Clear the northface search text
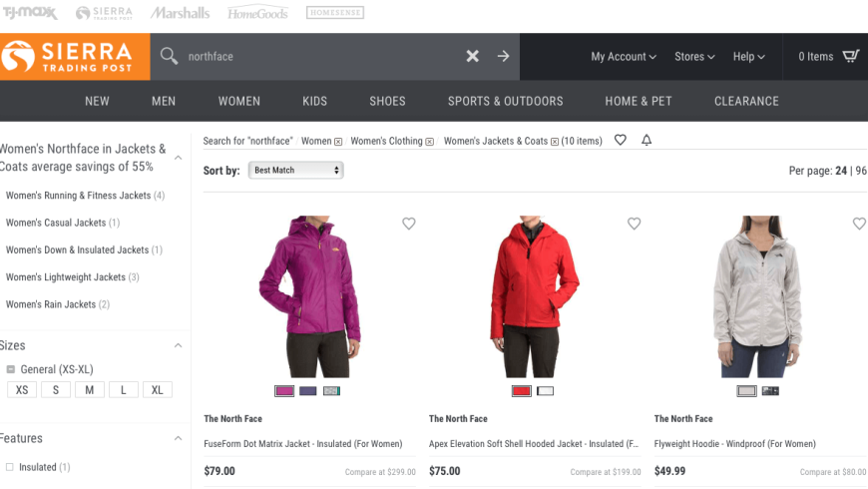This screenshot has width=868, height=489. pyautogui.click(x=472, y=56)
